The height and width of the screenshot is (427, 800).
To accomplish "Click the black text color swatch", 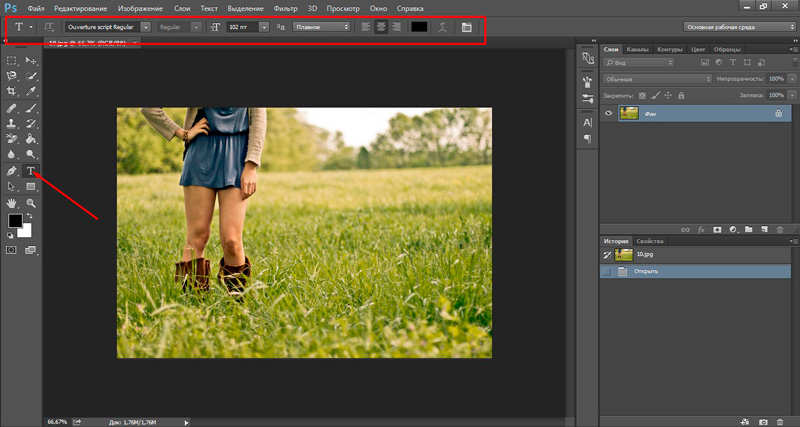I will click(419, 27).
